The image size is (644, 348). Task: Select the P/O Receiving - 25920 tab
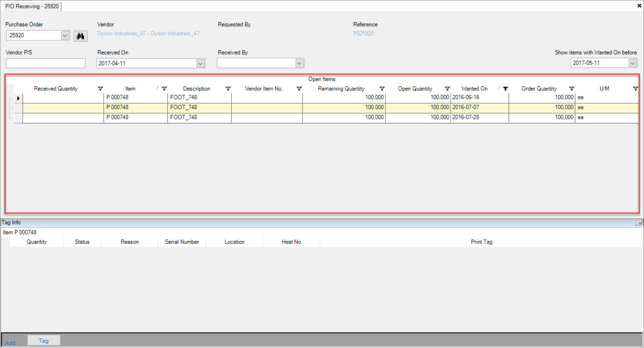32,6
